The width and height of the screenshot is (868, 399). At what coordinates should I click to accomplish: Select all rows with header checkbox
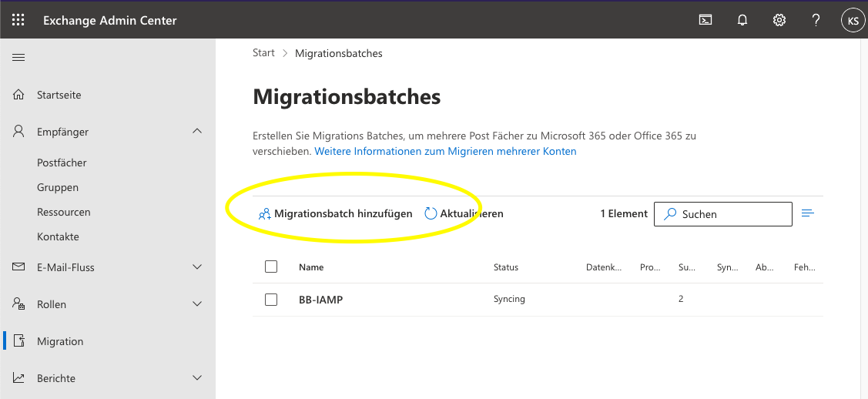[271, 267]
